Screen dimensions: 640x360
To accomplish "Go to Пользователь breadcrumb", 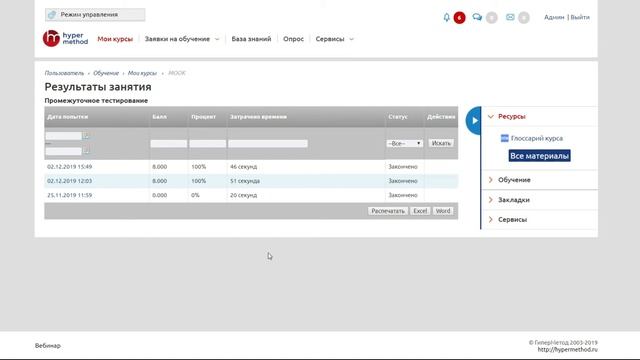I will (64, 73).
